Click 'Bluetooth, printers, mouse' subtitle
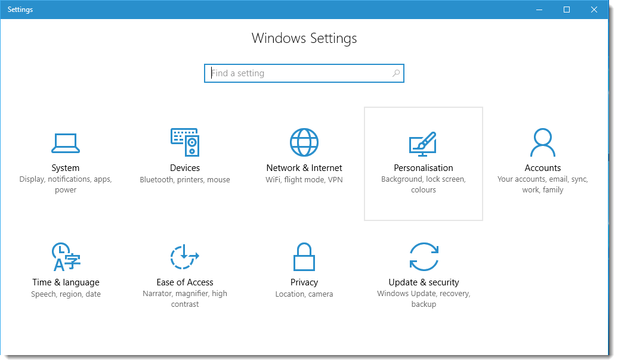 (185, 179)
